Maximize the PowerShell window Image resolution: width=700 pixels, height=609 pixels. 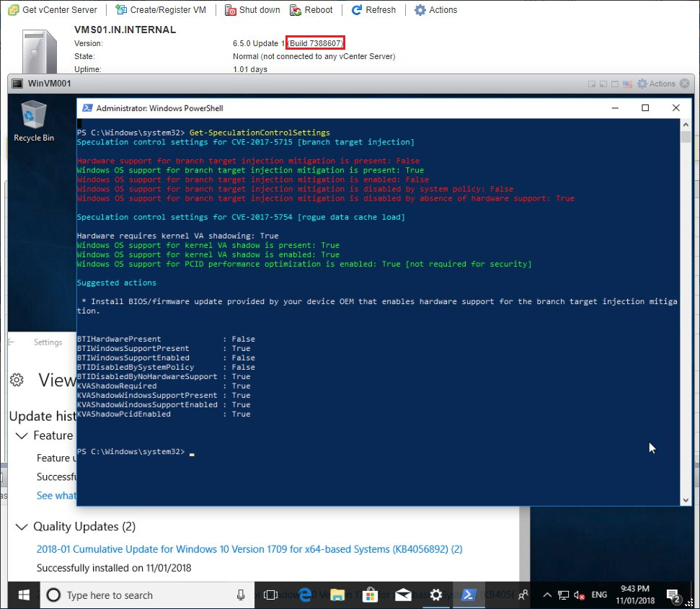click(645, 108)
